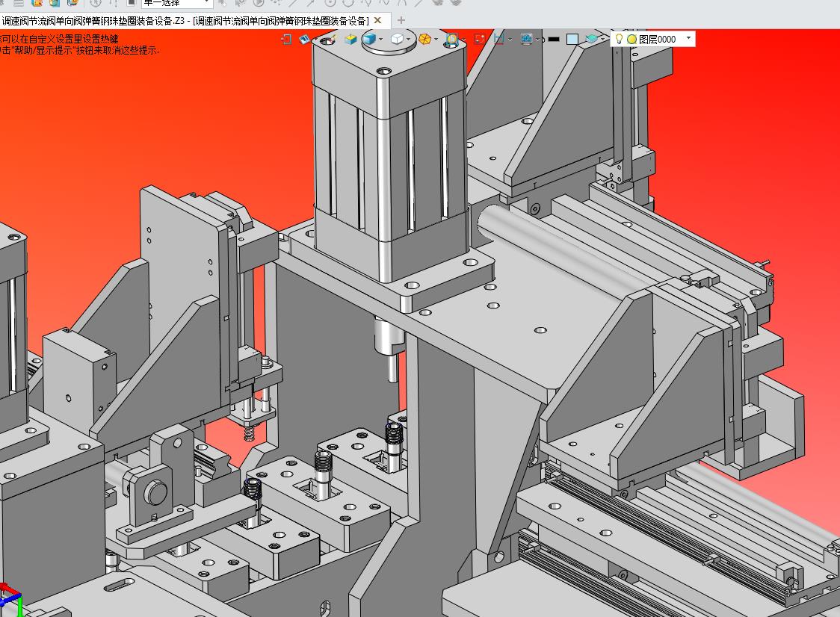840x617 pixels.
Task: Click the orange polygon mesh icon
Action: (x=424, y=39)
